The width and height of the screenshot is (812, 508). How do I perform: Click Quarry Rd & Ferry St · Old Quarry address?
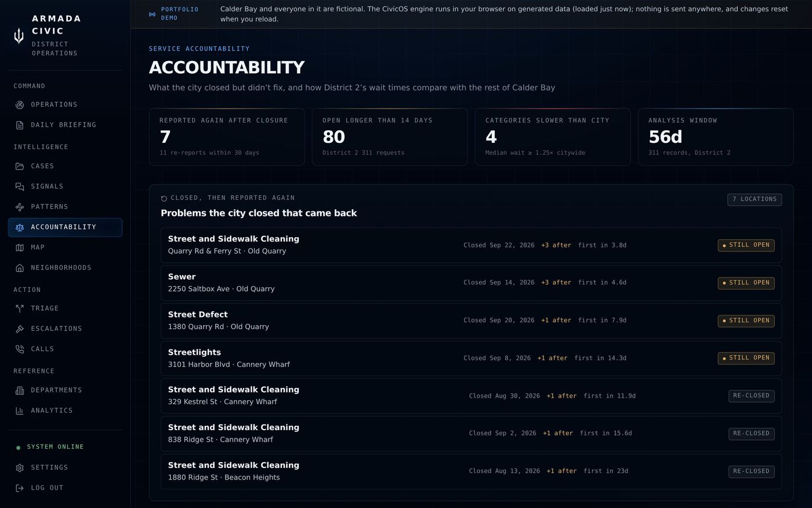(x=227, y=251)
